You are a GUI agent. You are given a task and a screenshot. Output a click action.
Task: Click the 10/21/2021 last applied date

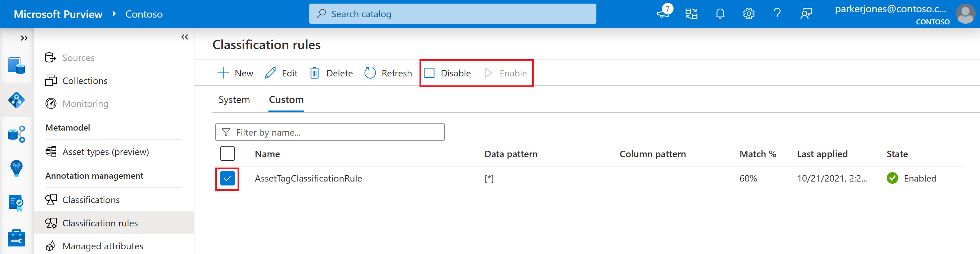click(x=832, y=178)
